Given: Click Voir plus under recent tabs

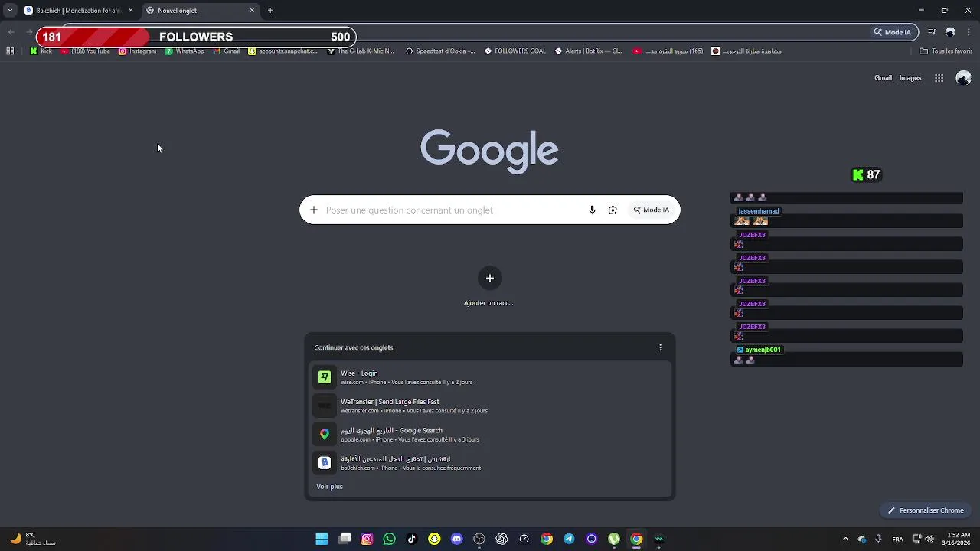Looking at the screenshot, I should click(329, 487).
